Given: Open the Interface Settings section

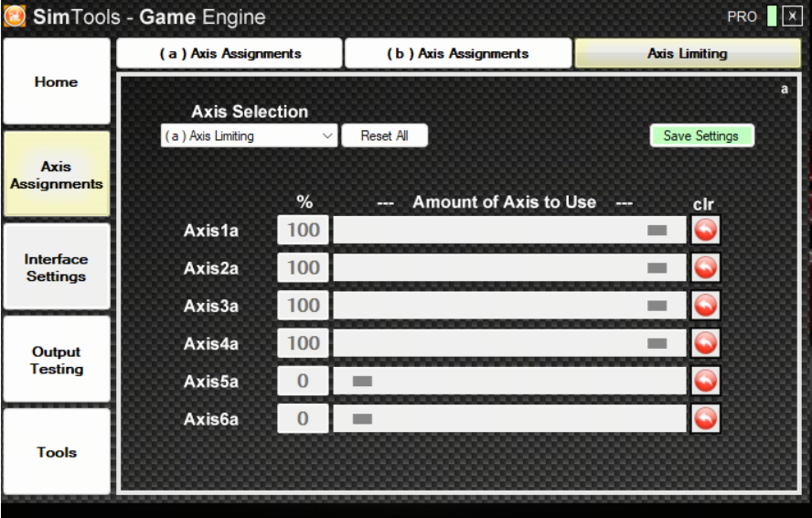Looking at the screenshot, I should pyautogui.click(x=57, y=267).
